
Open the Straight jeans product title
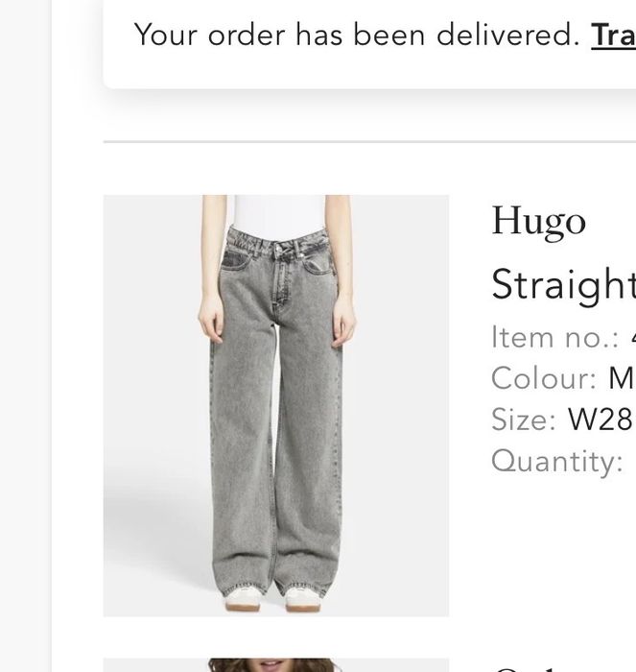pyautogui.click(x=564, y=286)
